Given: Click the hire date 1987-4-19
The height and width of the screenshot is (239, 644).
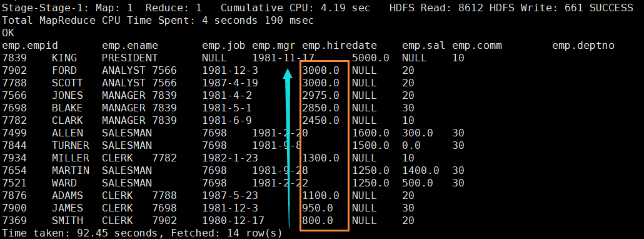Looking at the screenshot, I should coord(230,83).
